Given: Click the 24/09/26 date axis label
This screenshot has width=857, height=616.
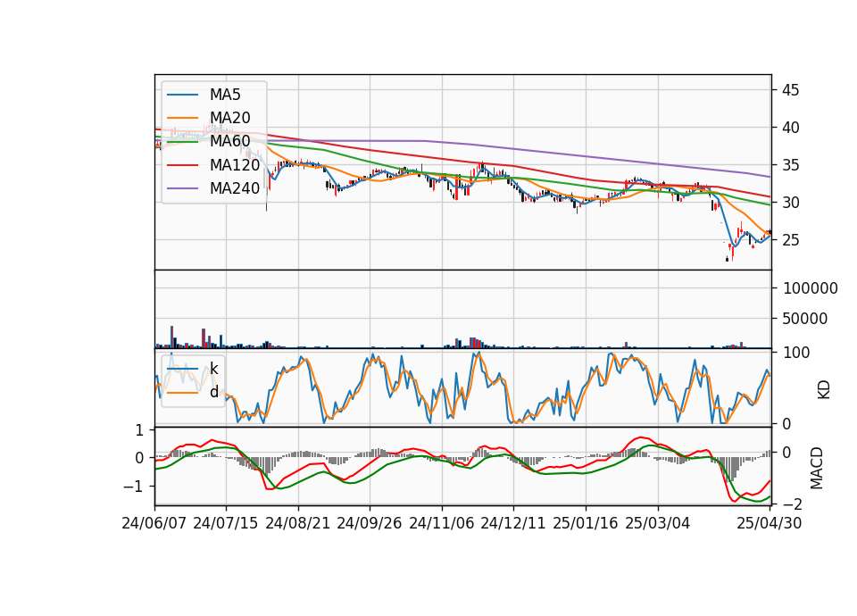Looking at the screenshot, I should (370, 523).
